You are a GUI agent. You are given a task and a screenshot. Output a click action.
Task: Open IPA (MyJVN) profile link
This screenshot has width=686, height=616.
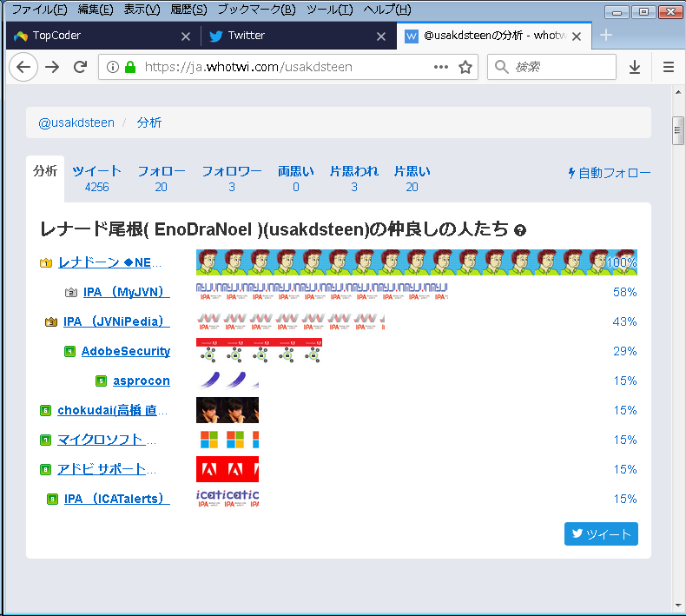(127, 292)
